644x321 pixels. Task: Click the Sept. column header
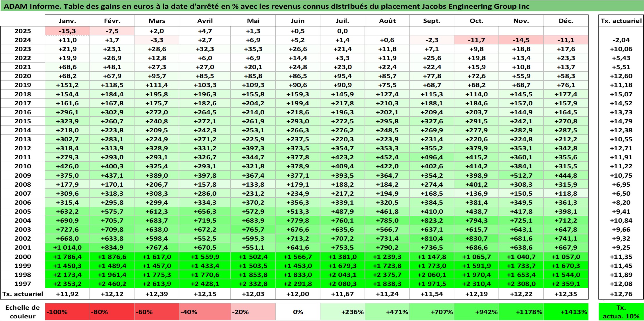pos(432,21)
